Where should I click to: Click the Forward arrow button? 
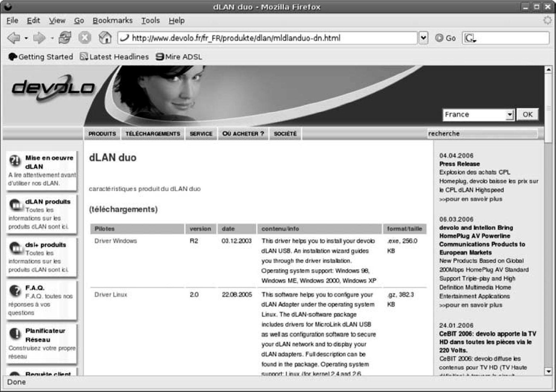pos(39,38)
